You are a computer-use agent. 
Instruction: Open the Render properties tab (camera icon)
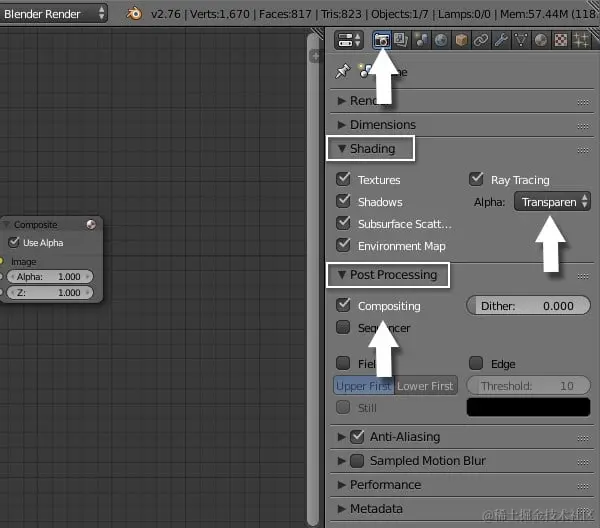tap(382, 40)
